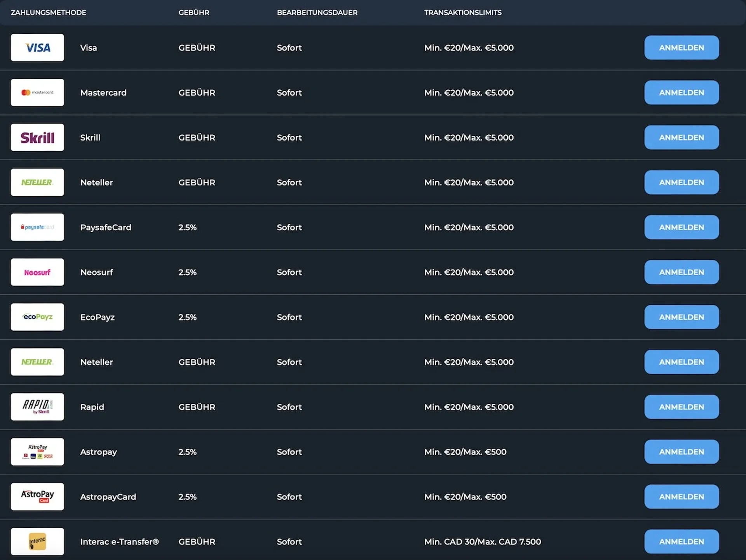Click the 'Astropay' method name text
Viewport: 746px width, 560px height.
[98, 452]
